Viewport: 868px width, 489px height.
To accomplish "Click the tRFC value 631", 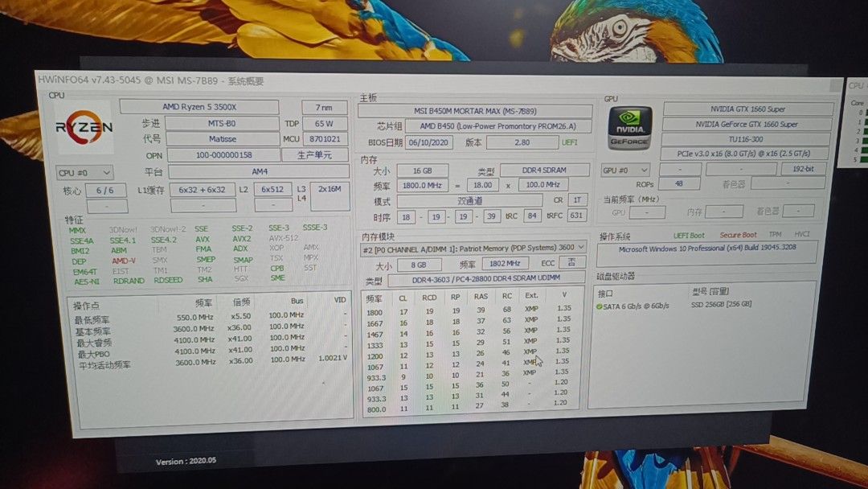I will [576, 215].
